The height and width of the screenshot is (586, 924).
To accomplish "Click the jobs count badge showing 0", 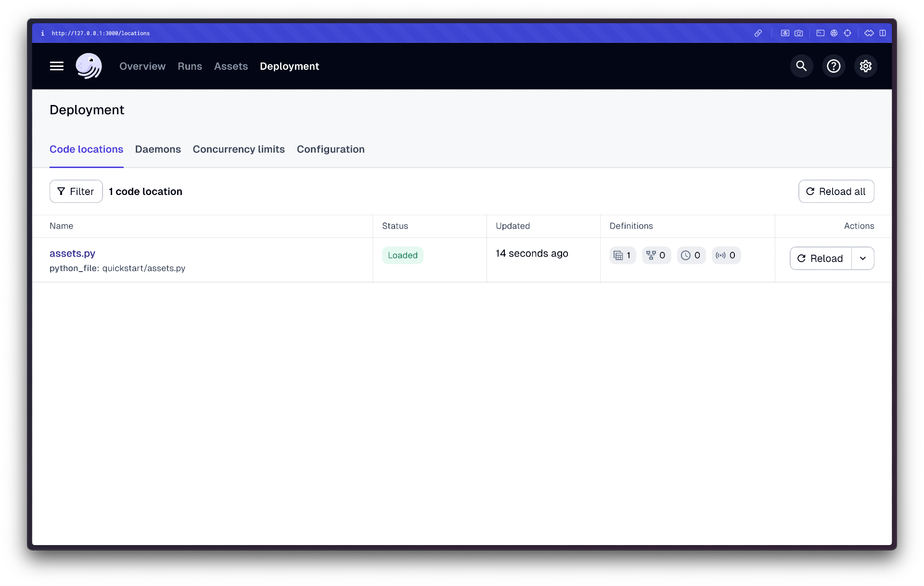I will [656, 255].
